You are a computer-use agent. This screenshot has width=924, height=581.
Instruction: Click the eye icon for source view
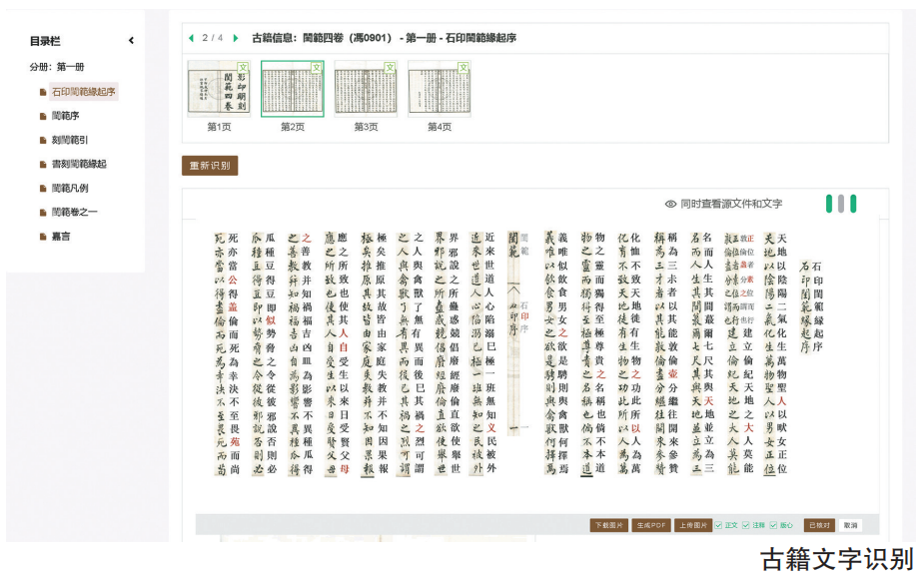[x=671, y=204]
